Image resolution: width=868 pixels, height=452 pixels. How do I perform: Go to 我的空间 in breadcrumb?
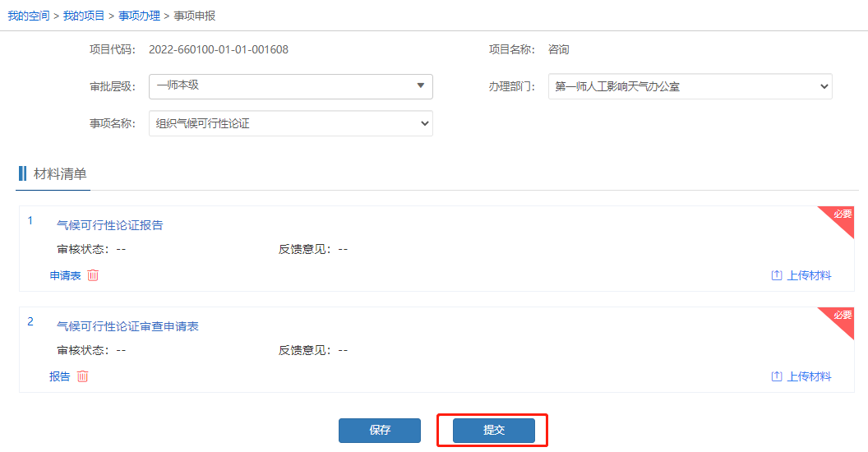point(29,16)
